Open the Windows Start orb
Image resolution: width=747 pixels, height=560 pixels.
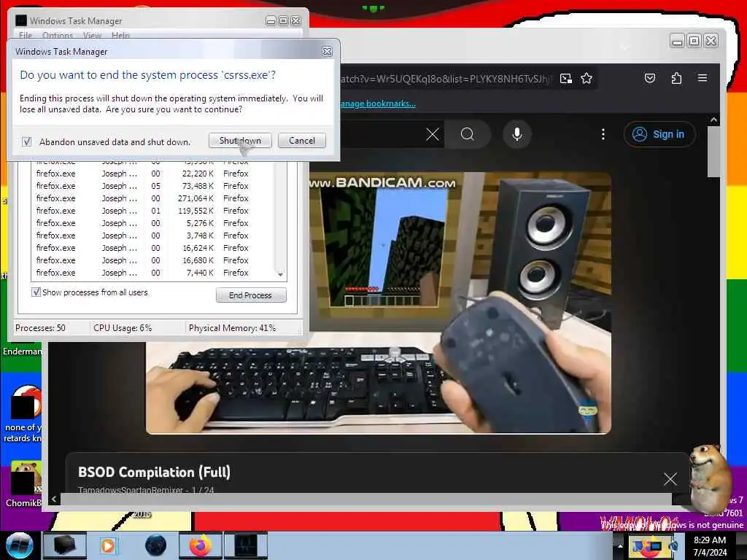click(x=20, y=545)
